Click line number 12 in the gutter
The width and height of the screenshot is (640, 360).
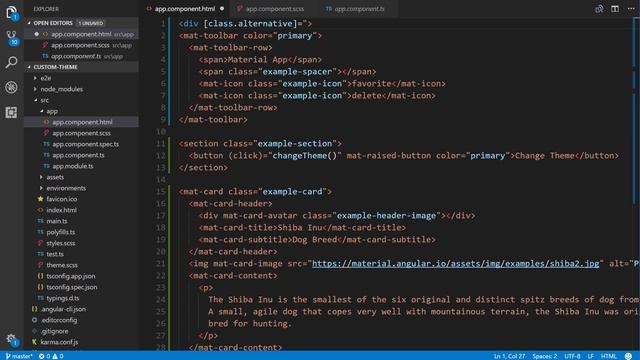161,156
